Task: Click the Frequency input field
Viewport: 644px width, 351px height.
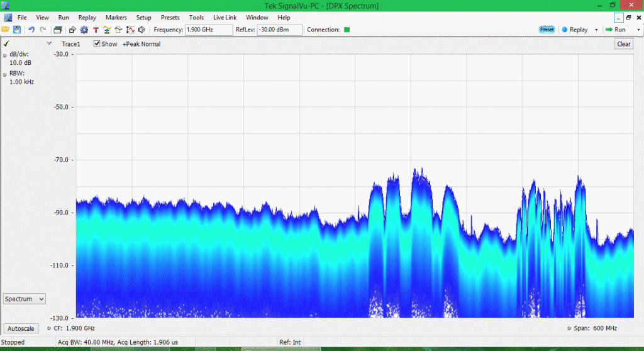Action: 209,30
